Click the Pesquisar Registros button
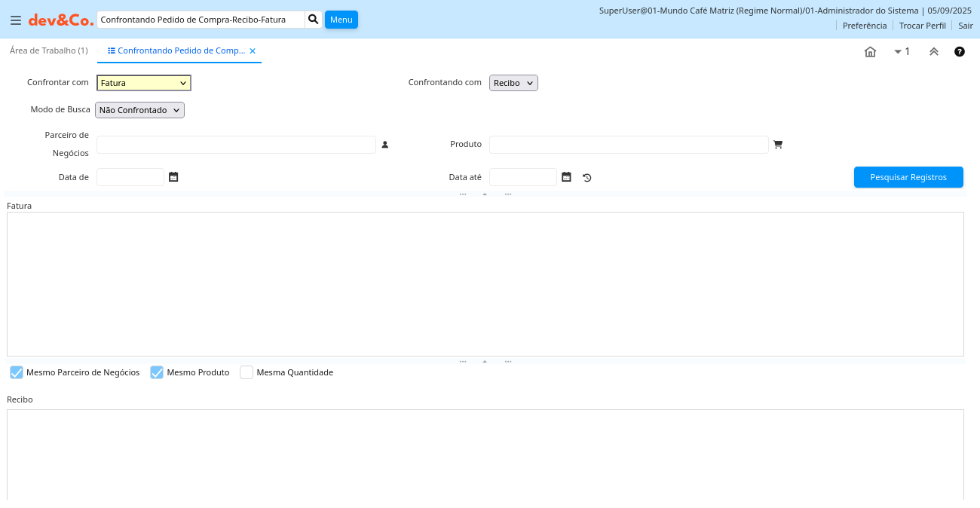980x508 pixels. click(908, 177)
